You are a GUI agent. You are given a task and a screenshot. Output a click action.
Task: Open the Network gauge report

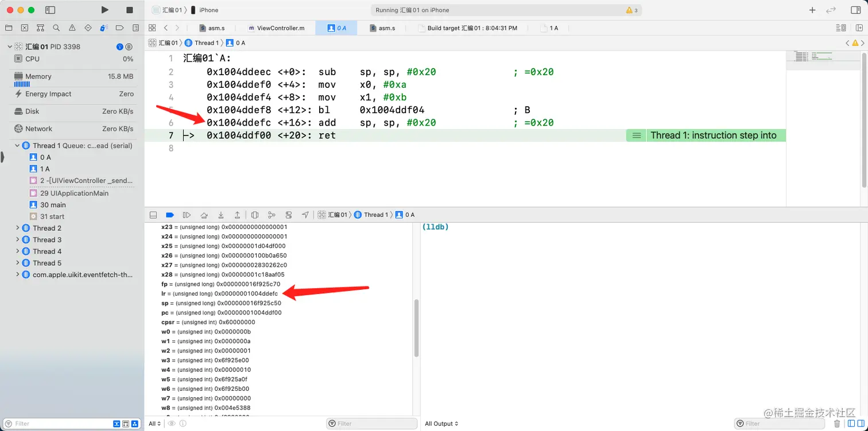(72, 129)
